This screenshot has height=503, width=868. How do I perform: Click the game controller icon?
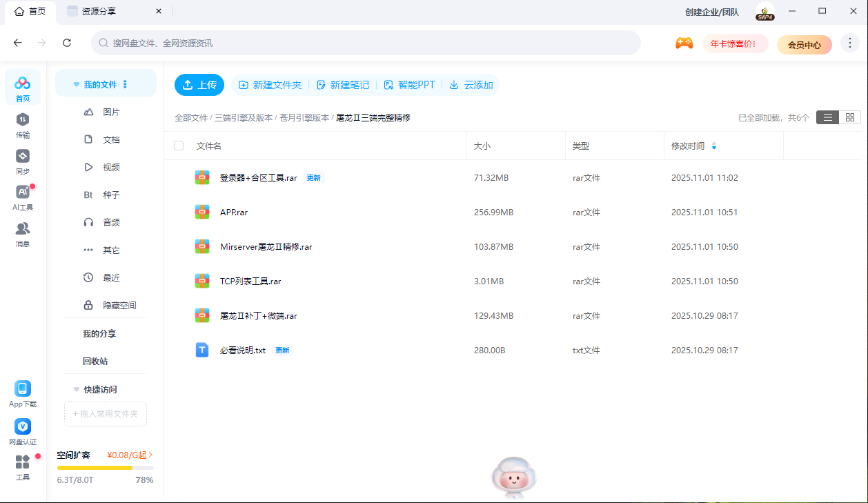[x=684, y=43]
